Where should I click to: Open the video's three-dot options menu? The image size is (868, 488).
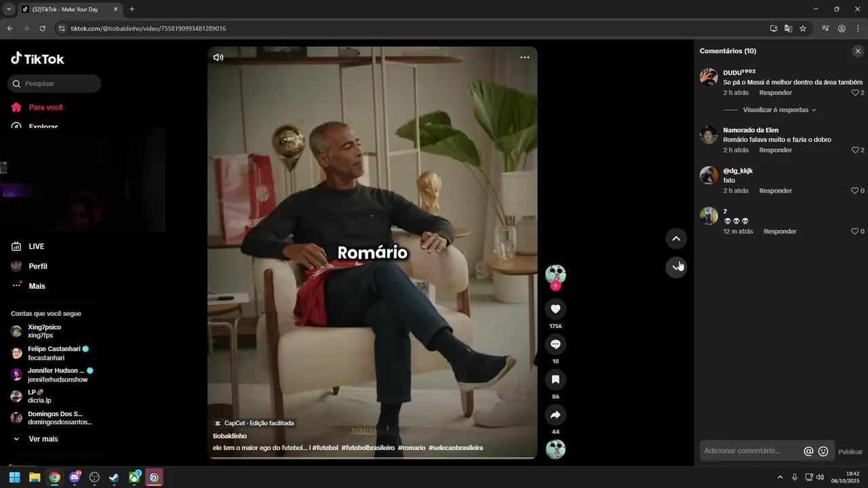click(x=525, y=58)
